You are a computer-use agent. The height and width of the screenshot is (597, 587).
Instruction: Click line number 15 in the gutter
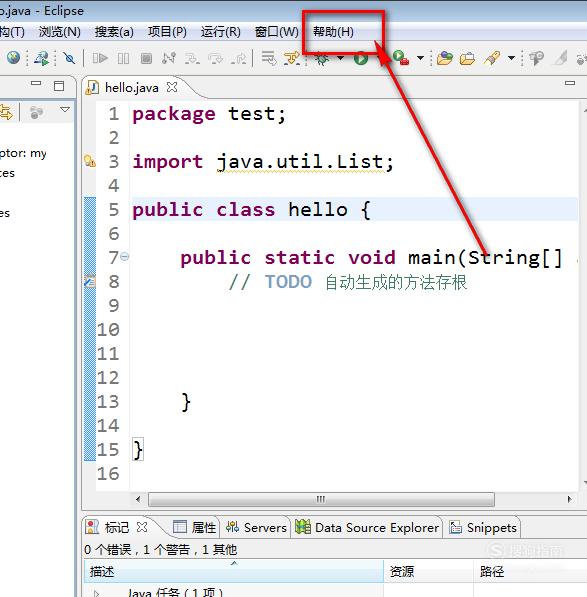[108, 450]
